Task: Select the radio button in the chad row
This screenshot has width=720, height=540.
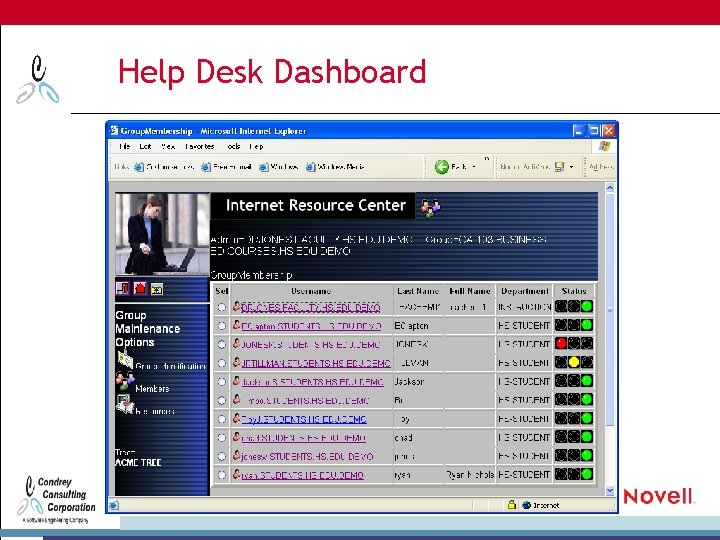Action: coord(221,438)
